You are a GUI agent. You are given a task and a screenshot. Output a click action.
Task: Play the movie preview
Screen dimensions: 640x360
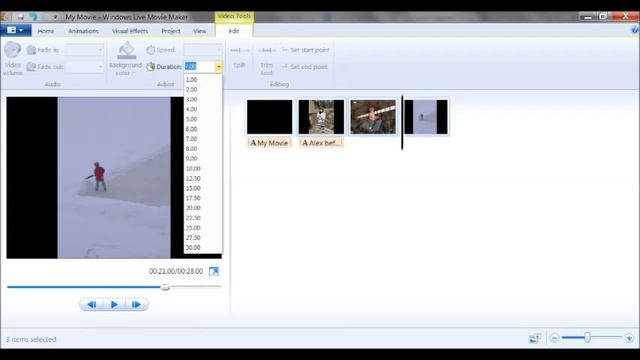pyautogui.click(x=114, y=304)
